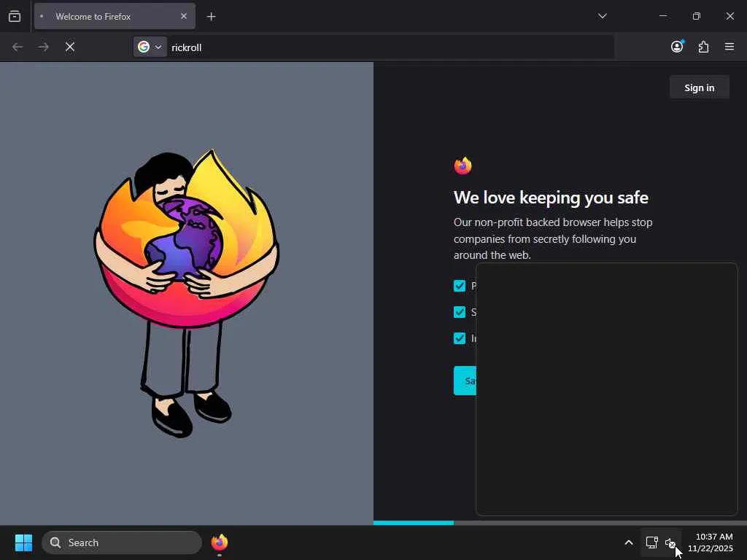
Task: Stop loading the current page
Action: (70, 47)
